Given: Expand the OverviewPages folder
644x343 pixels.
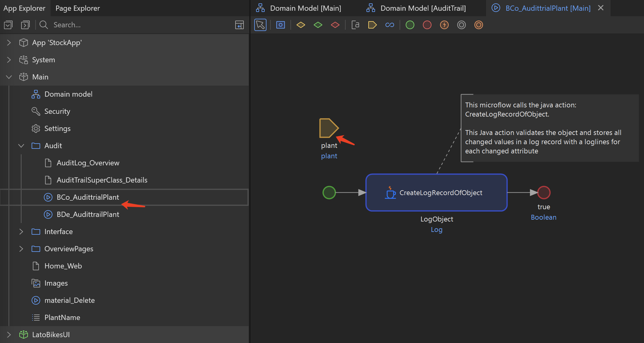Looking at the screenshot, I should [21, 249].
